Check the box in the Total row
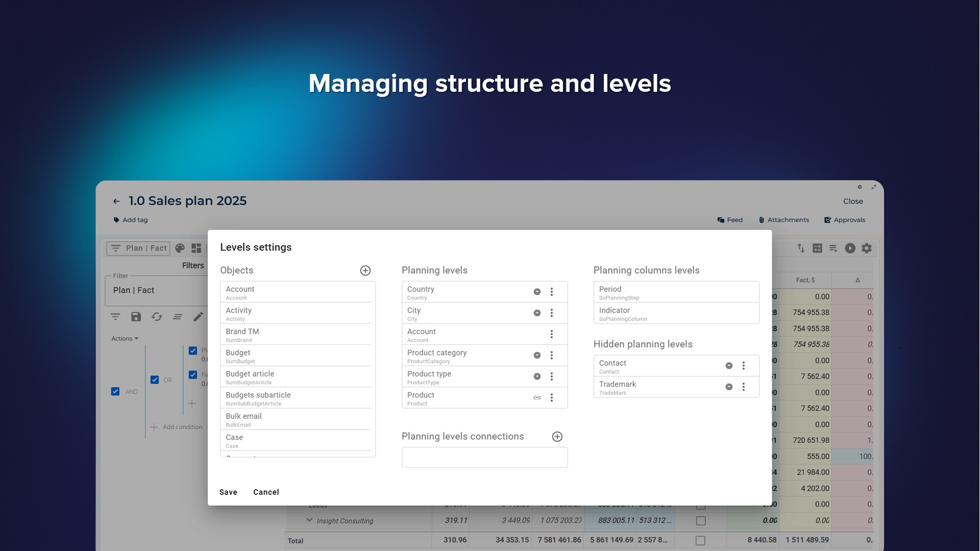This screenshot has width=980, height=551. click(x=700, y=540)
